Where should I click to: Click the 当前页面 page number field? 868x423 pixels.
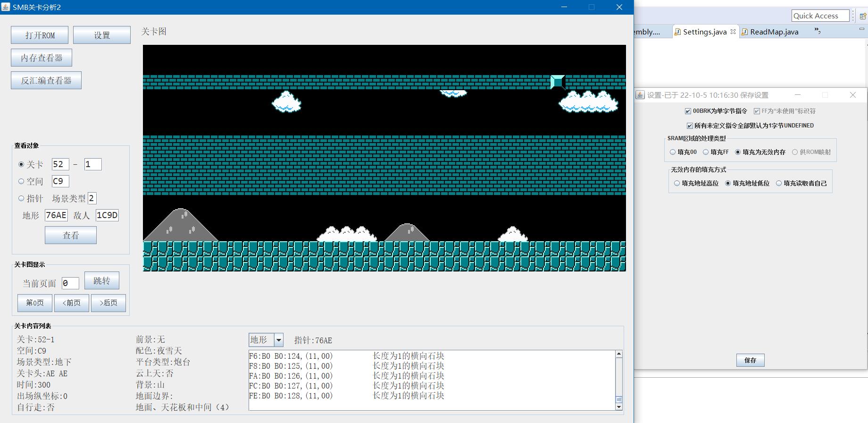(70, 283)
